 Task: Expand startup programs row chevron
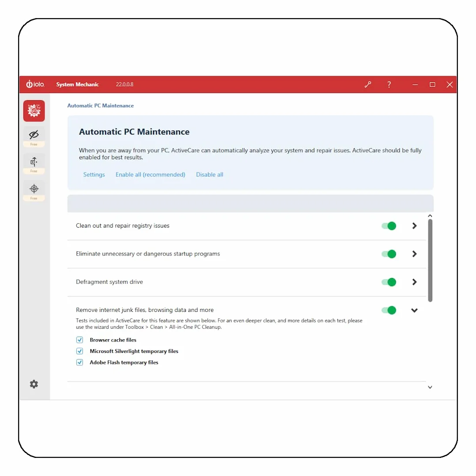click(x=414, y=254)
